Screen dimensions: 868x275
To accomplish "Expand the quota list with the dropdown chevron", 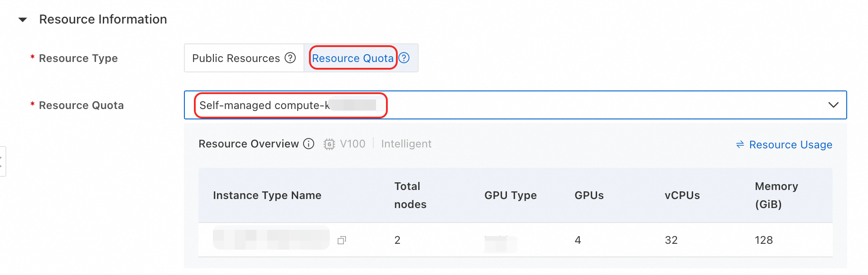I will click(833, 105).
